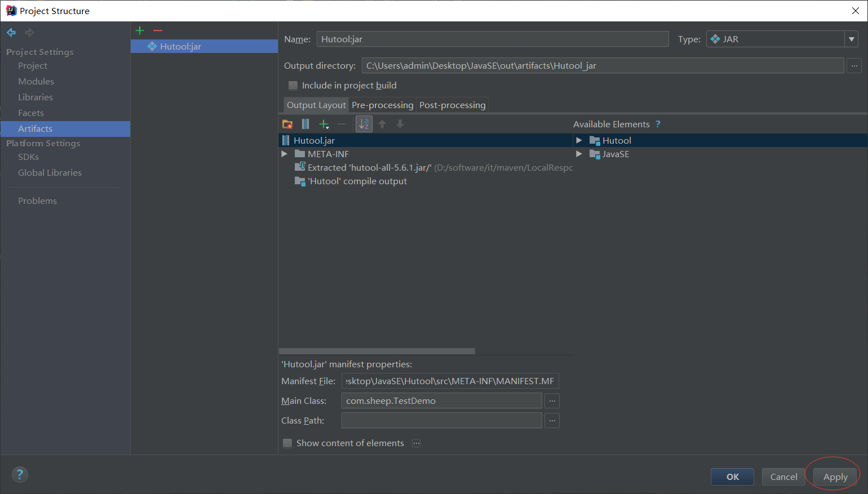The height and width of the screenshot is (494, 868).
Task: Enable Include in project build
Action: pyautogui.click(x=293, y=86)
